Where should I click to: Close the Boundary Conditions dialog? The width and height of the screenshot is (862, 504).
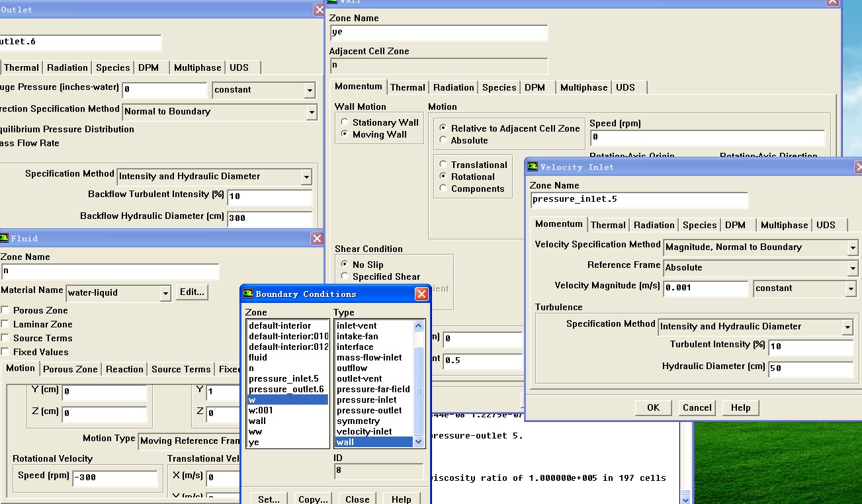tap(421, 294)
